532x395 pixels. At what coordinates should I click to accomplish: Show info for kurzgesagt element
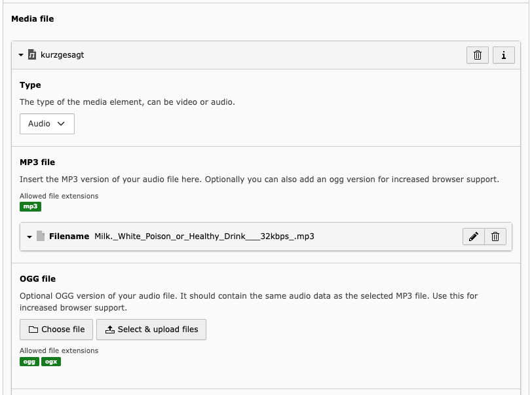click(503, 55)
